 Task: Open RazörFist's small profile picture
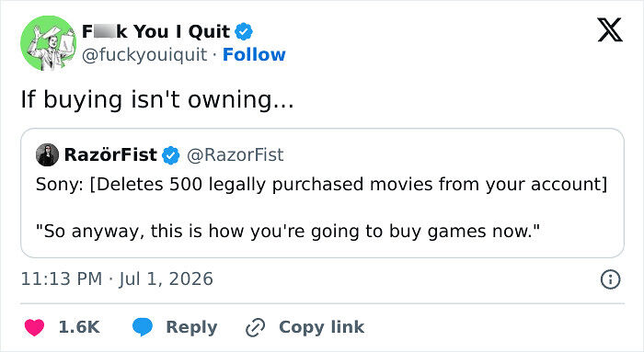[47, 154]
